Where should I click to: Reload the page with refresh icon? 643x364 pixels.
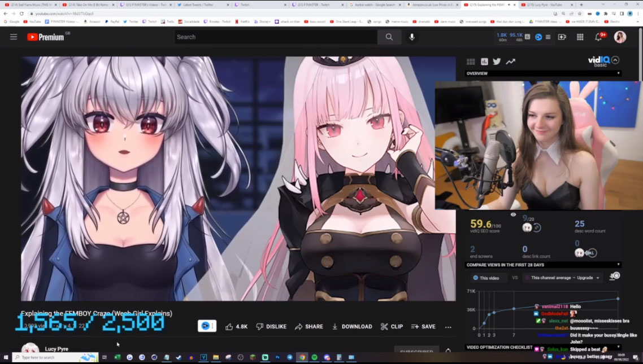tap(21, 14)
